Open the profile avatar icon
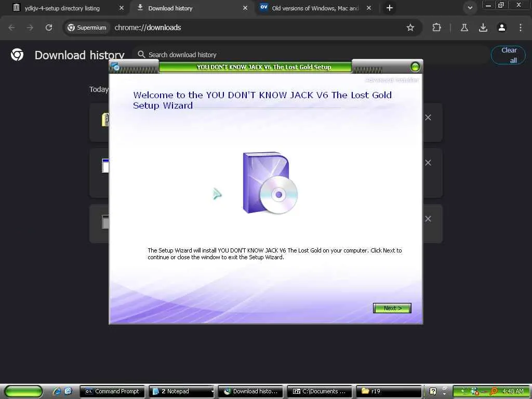The width and height of the screenshot is (532, 399). coord(502,28)
